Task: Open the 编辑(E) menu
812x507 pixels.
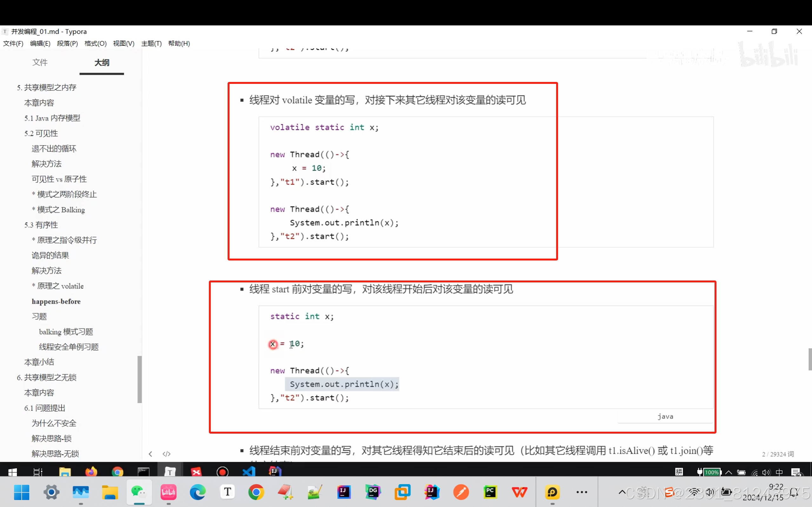Action: (40, 44)
